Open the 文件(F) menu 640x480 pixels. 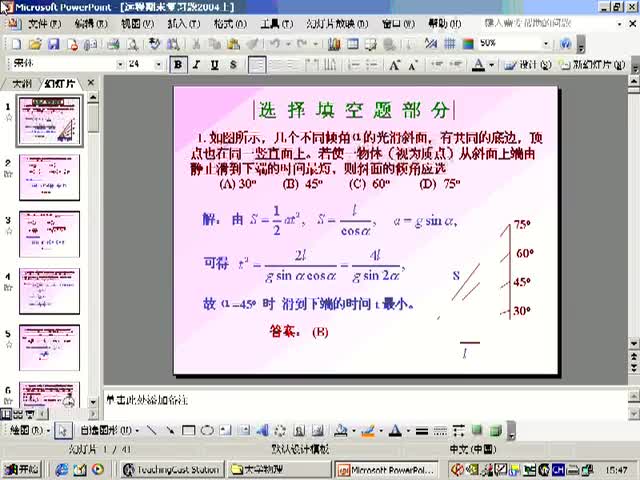(x=44, y=24)
